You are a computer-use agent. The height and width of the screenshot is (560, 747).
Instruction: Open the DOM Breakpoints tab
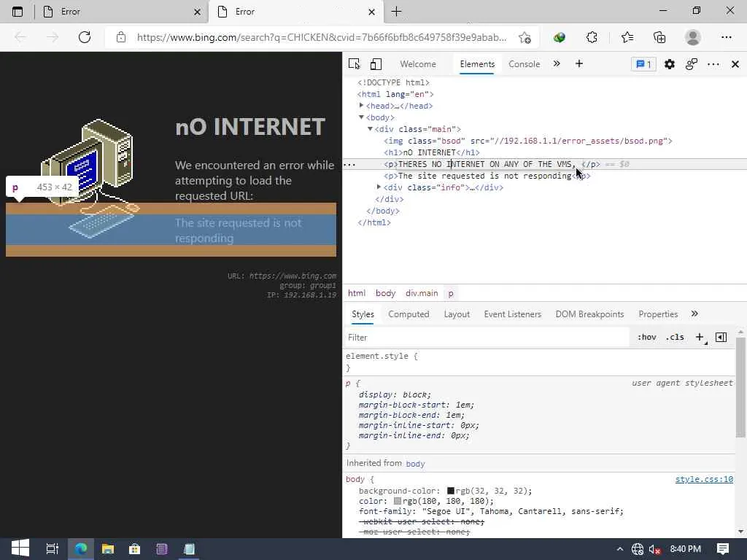click(x=589, y=314)
